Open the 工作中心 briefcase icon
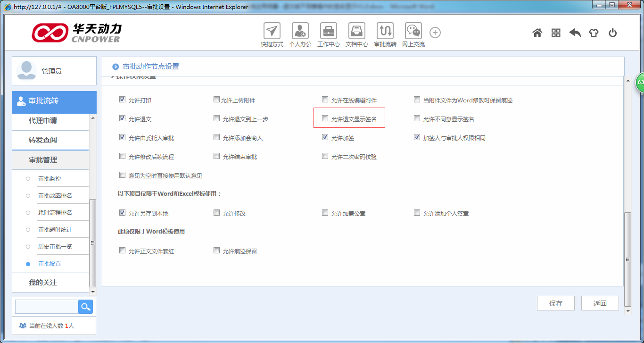 point(329,32)
